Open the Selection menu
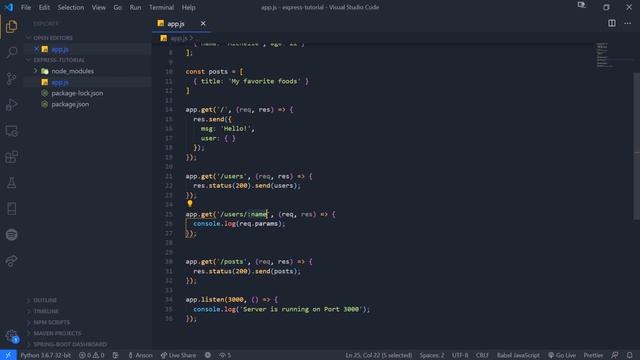640x360 pixels. 71,7
